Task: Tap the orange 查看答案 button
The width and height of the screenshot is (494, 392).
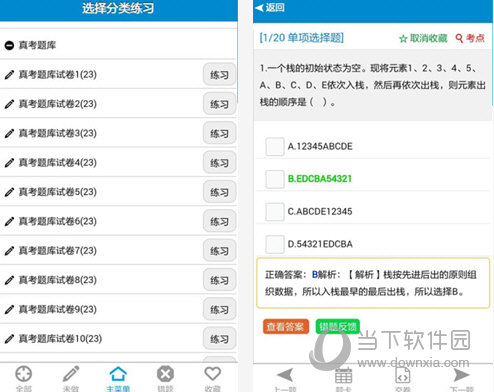Action: 286,327
